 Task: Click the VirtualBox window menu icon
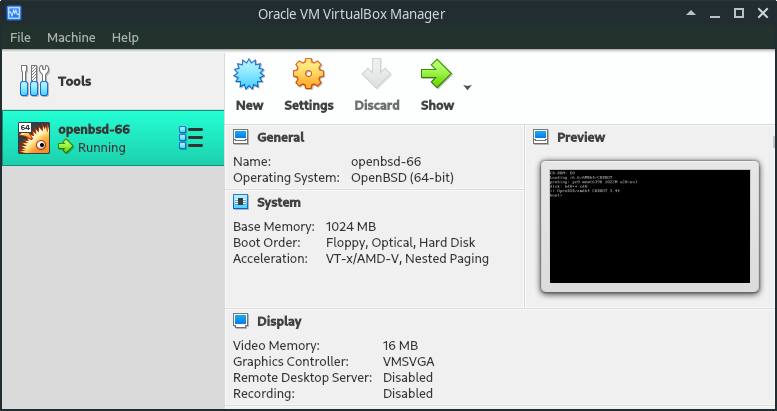pos(14,13)
